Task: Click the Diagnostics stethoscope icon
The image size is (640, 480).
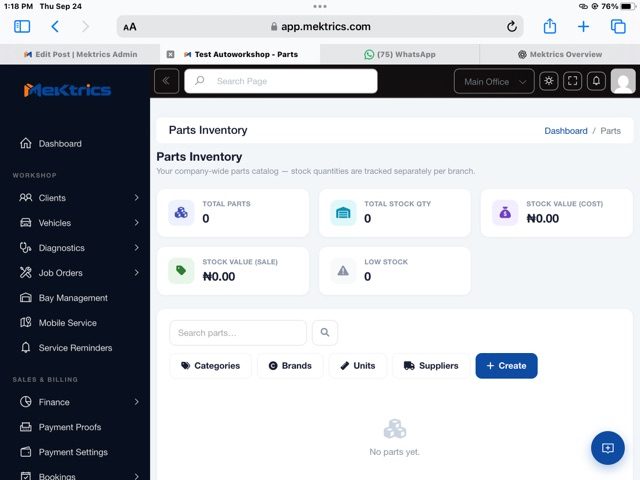Action: tap(25, 248)
